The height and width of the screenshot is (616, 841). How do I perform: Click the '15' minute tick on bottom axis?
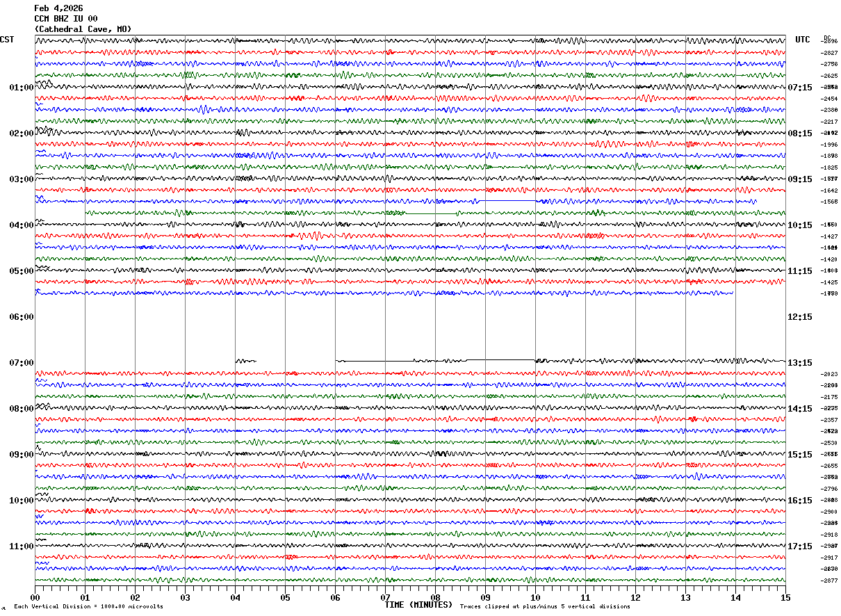pos(785,598)
